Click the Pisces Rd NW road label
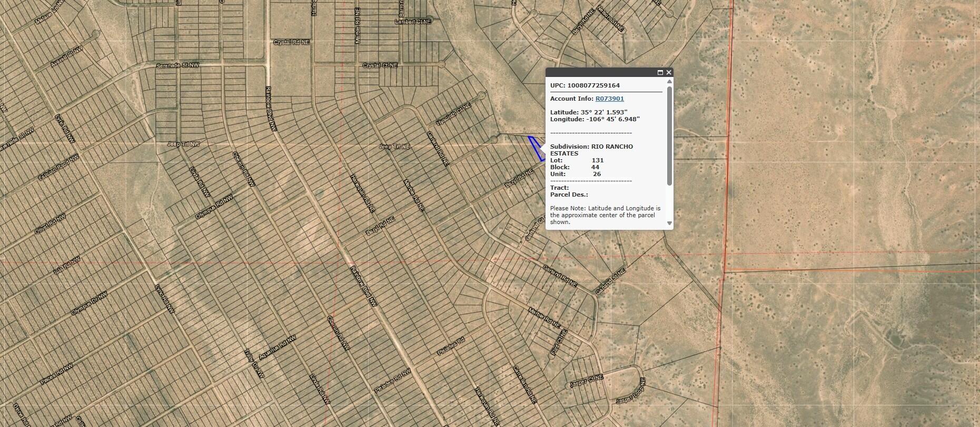Viewport: 980px width, 427px height. tap(56, 374)
